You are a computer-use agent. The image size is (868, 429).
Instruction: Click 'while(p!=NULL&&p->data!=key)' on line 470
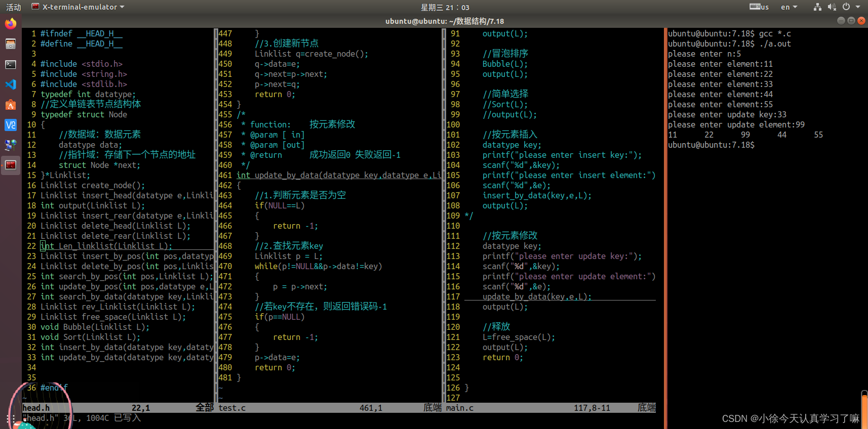(319, 266)
